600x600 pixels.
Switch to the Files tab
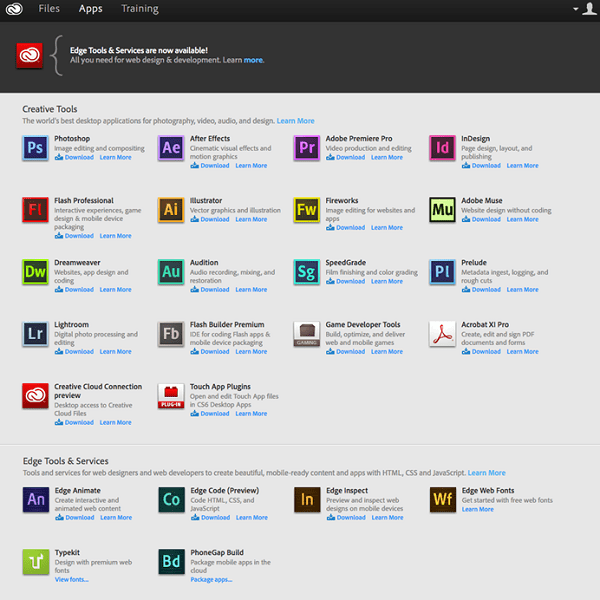point(49,8)
